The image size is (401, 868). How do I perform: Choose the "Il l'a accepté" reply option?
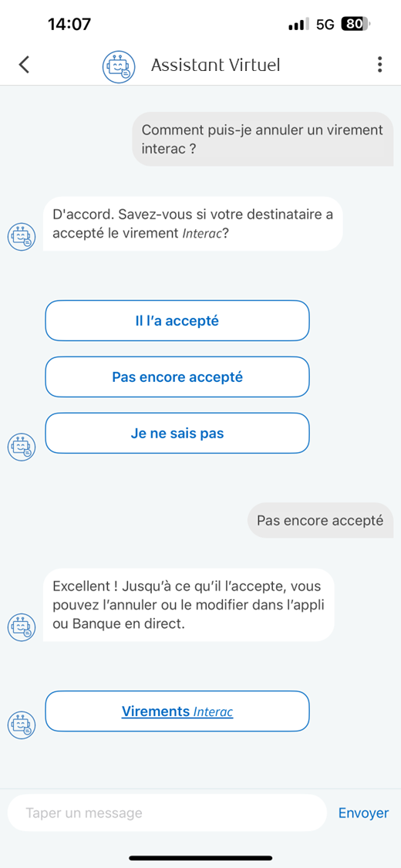[177, 320]
